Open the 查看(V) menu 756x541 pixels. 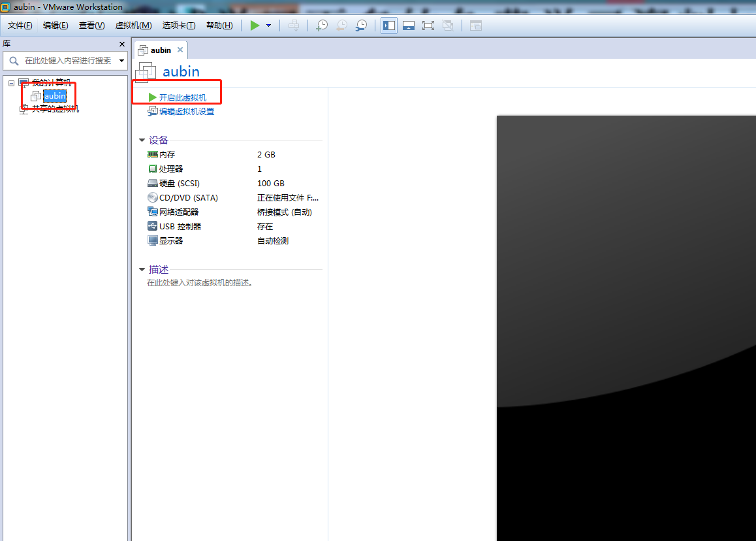pyautogui.click(x=91, y=25)
